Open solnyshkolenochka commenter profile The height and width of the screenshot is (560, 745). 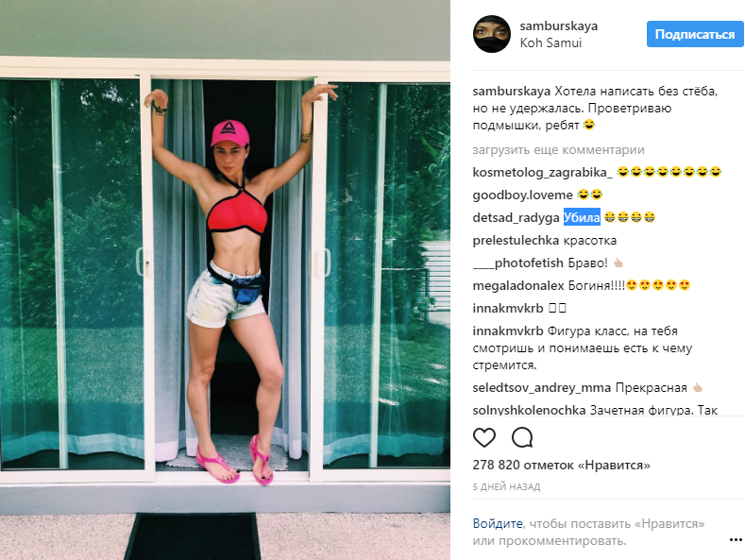coord(529,410)
